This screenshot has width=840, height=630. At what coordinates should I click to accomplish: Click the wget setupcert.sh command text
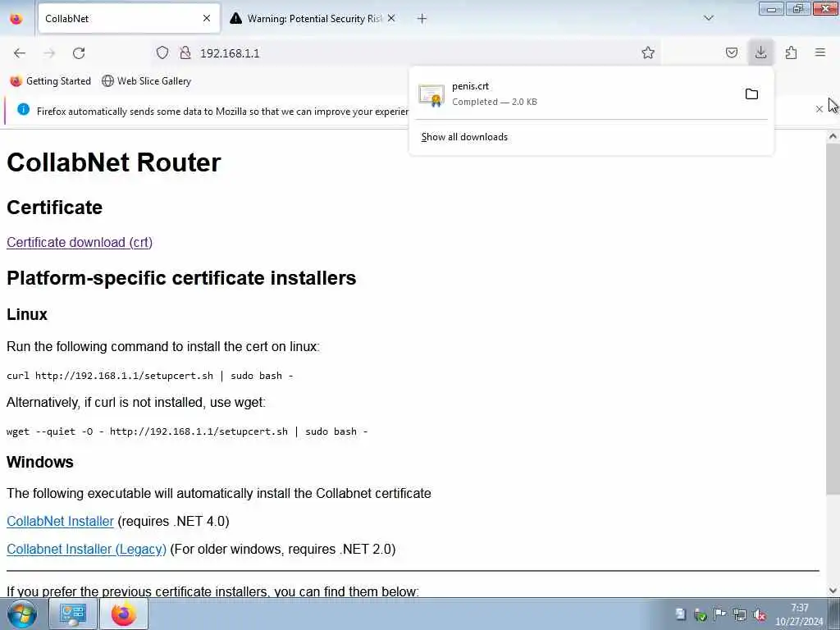tap(187, 431)
